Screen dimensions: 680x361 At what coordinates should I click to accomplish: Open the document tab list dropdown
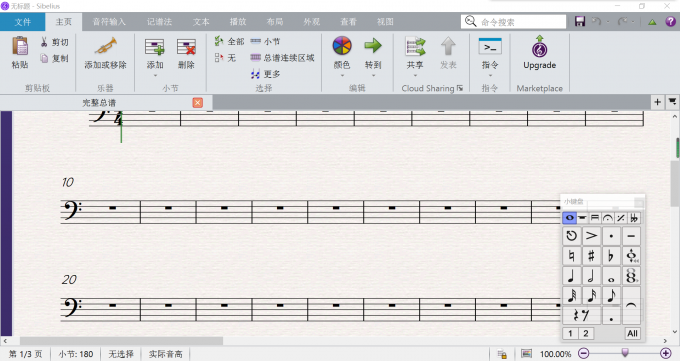672,102
